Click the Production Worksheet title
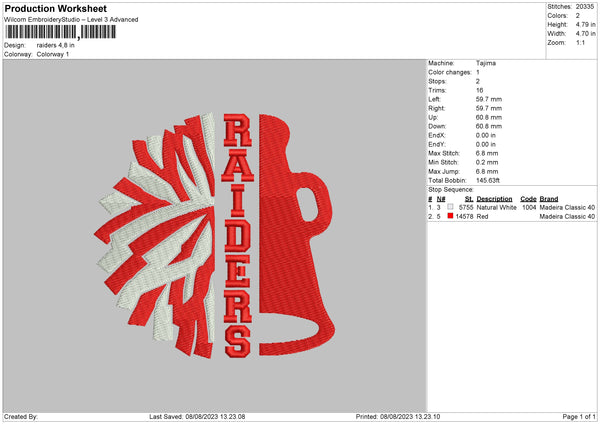This screenshot has width=600, height=424. coord(55,8)
